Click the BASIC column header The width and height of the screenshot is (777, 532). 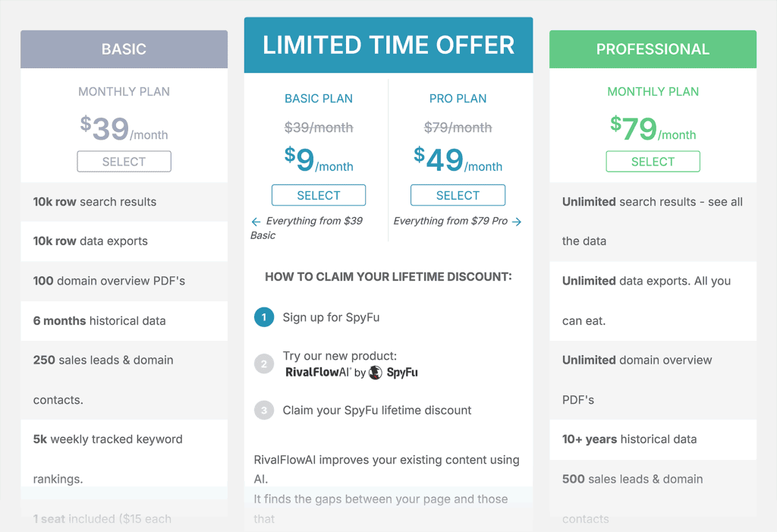[x=124, y=49]
